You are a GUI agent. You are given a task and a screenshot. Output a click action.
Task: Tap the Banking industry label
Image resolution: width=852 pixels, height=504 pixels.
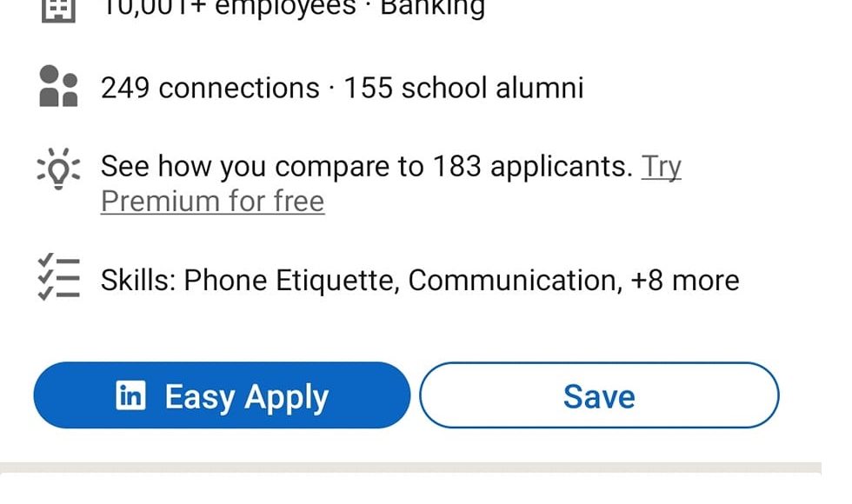[x=432, y=9]
